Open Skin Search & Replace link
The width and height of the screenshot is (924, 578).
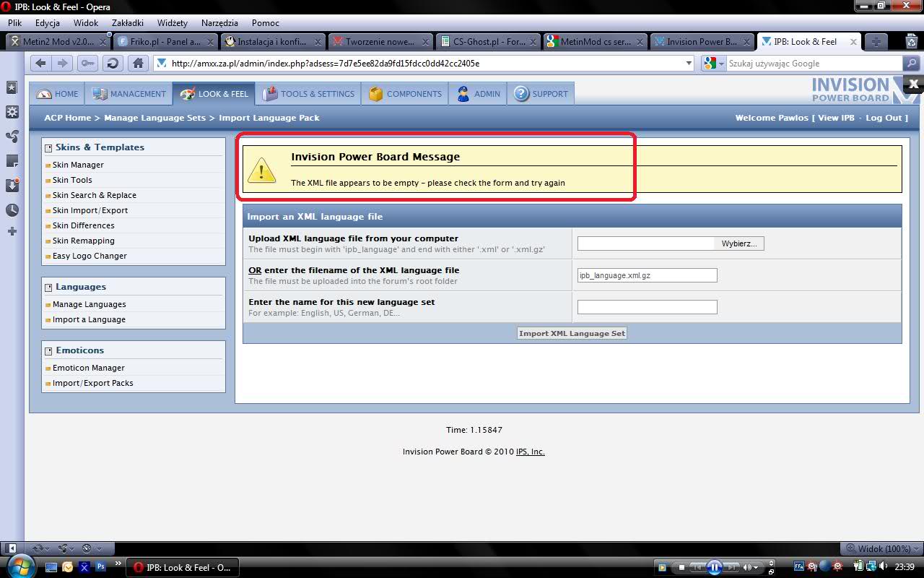94,195
